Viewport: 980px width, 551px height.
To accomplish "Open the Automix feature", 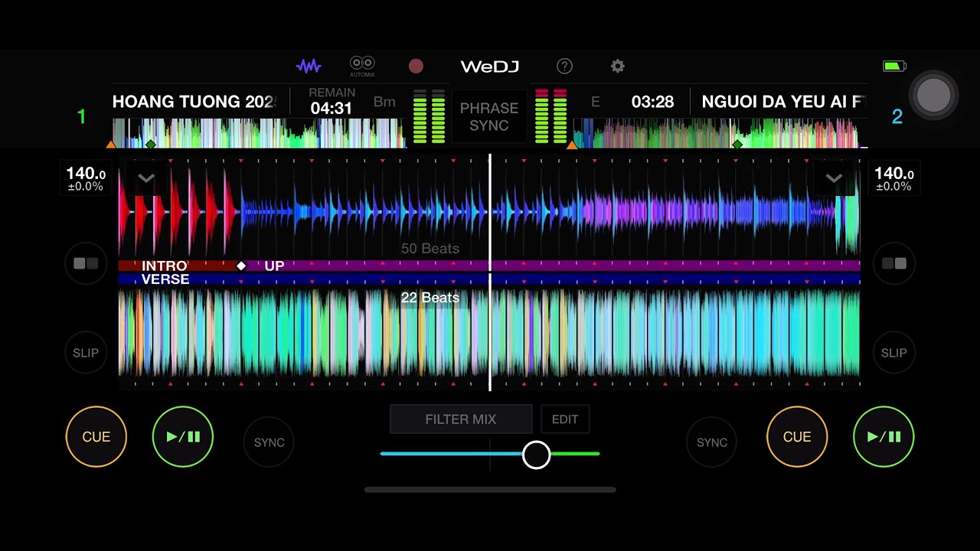I will pyautogui.click(x=362, y=67).
